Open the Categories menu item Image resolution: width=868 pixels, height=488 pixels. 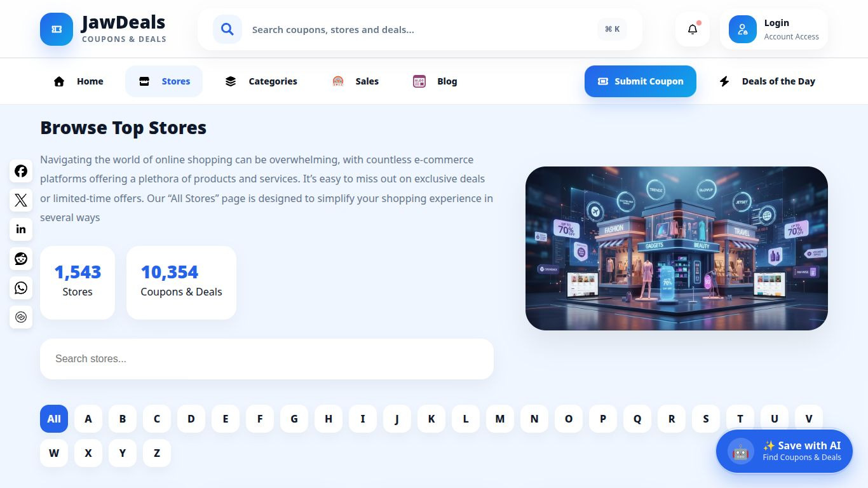261,81
